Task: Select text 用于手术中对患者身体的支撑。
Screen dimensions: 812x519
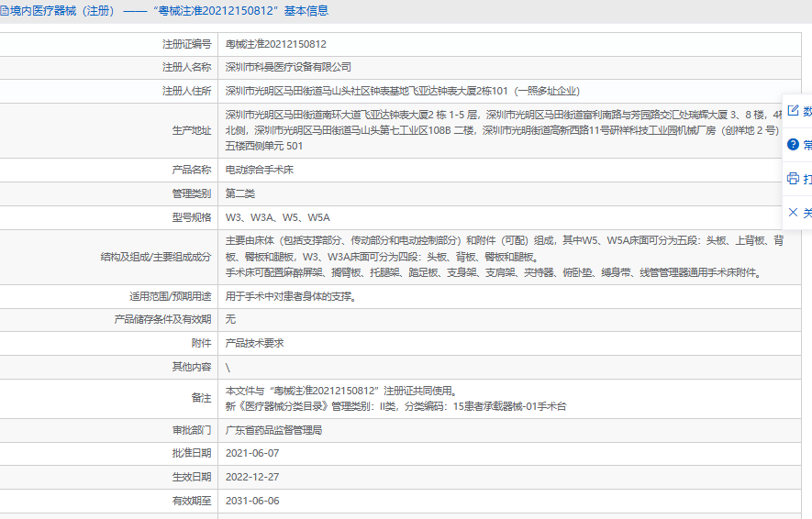Action: 291,296
